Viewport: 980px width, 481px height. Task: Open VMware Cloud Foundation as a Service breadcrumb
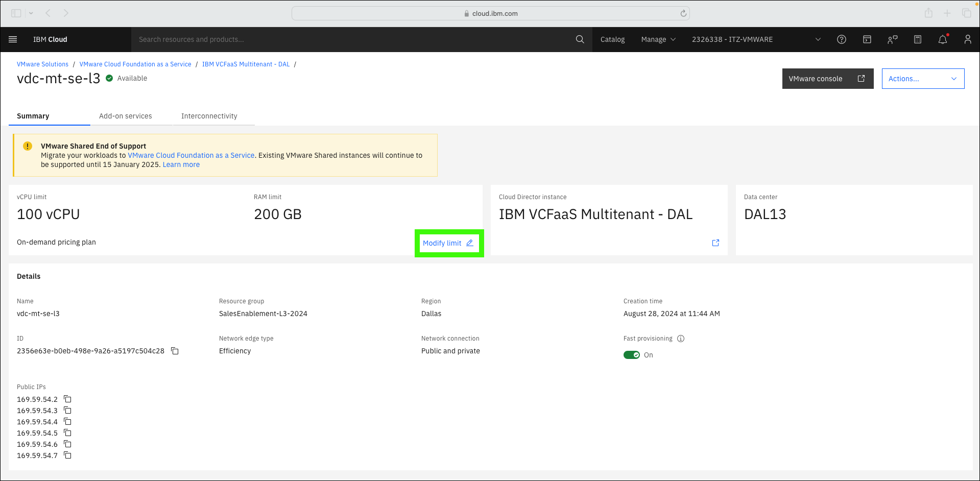135,64
